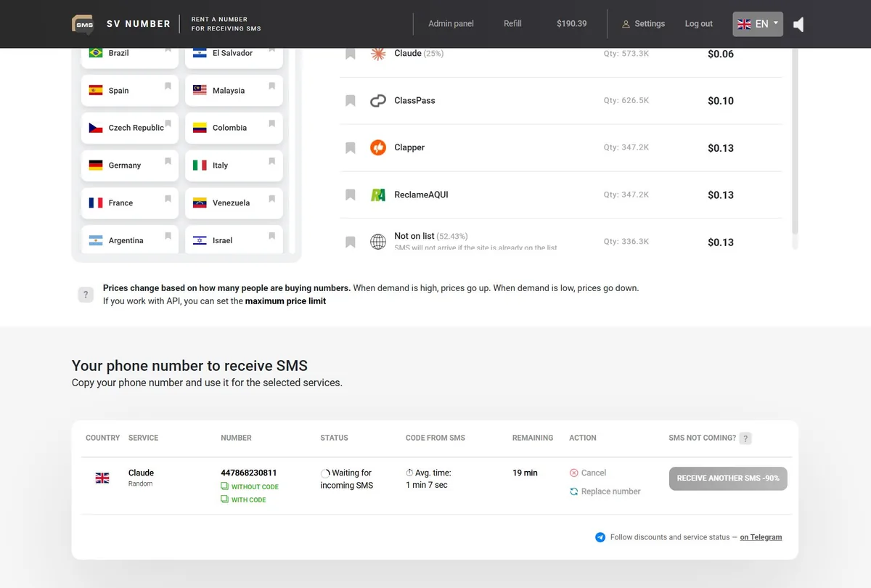Click the Clapper service logo icon
Viewport: 871px width, 588px height.
click(x=377, y=147)
